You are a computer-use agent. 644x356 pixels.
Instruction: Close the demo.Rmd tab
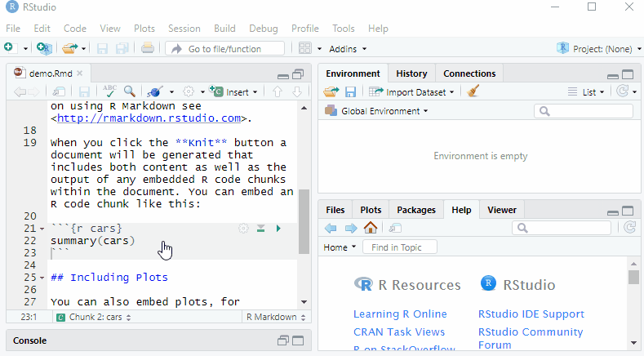[80, 73]
